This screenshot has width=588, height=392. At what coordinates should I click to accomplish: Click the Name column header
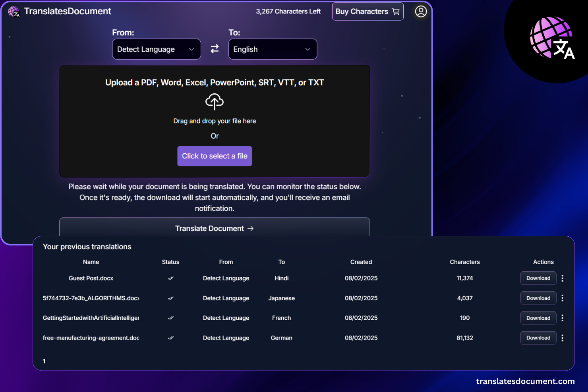point(91,262)
